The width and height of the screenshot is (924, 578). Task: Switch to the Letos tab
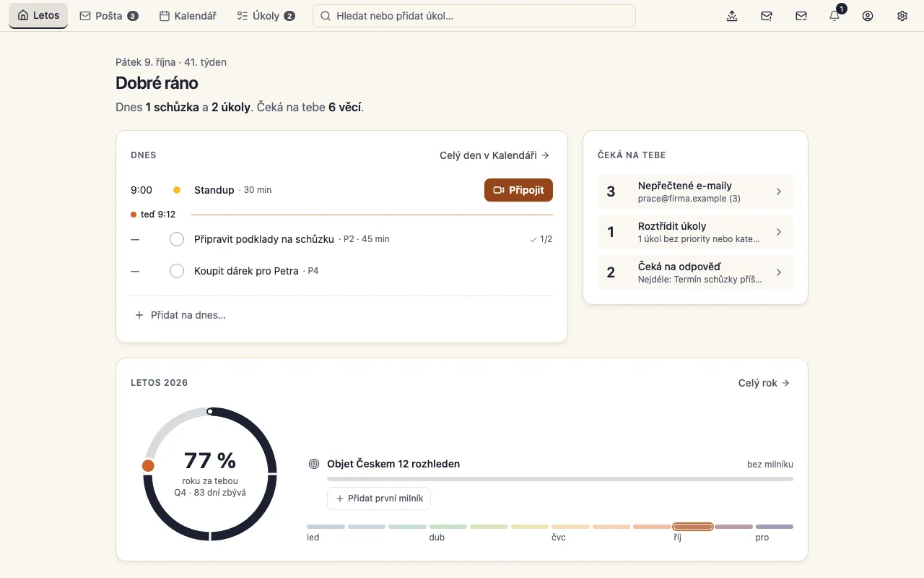[x=38, y=16]
